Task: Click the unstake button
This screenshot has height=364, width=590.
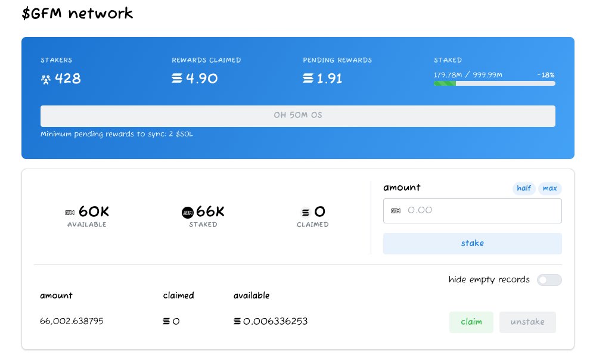Action: [527, 322]
